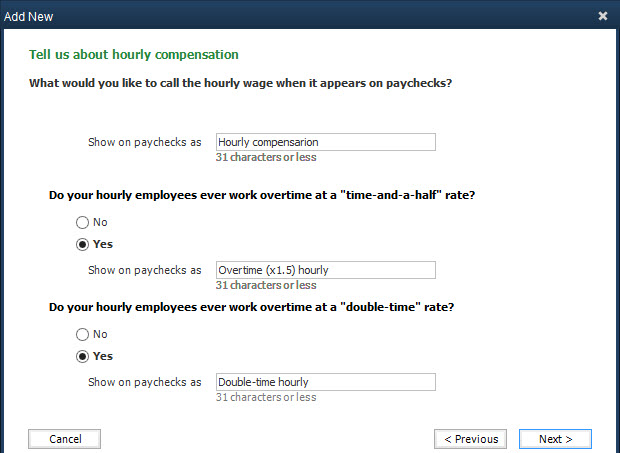Screen dimensions: 620x453
Task: Go back with the Previous button
Action: coord(471,439)
